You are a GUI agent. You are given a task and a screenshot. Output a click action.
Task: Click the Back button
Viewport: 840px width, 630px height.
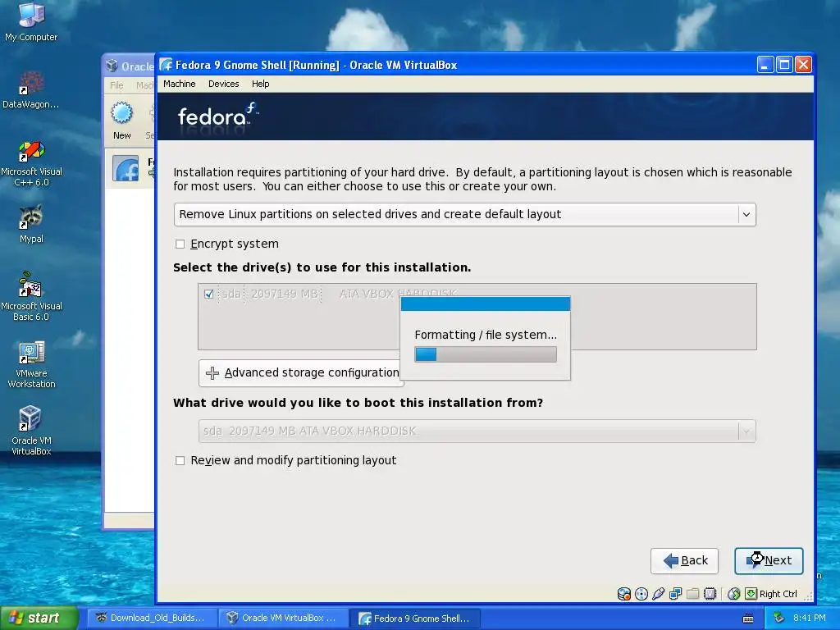pyautogui.click(x=685, y=561)
